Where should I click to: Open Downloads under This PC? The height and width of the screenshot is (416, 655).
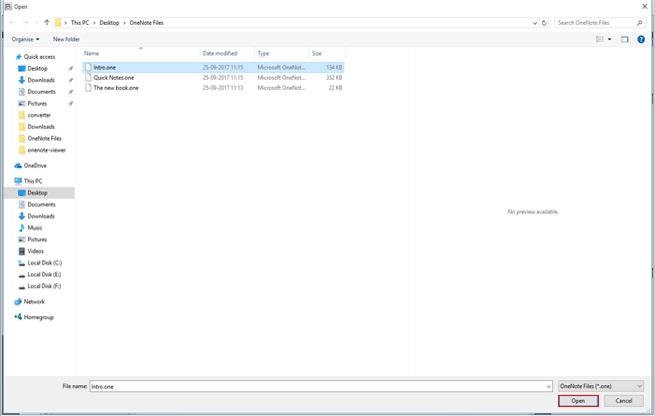(41, 216)
